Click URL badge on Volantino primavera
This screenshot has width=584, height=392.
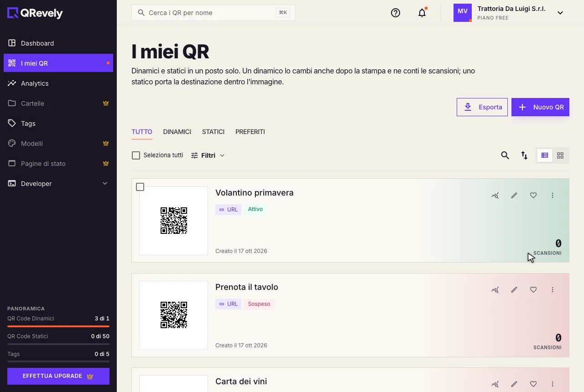(228, 210)
